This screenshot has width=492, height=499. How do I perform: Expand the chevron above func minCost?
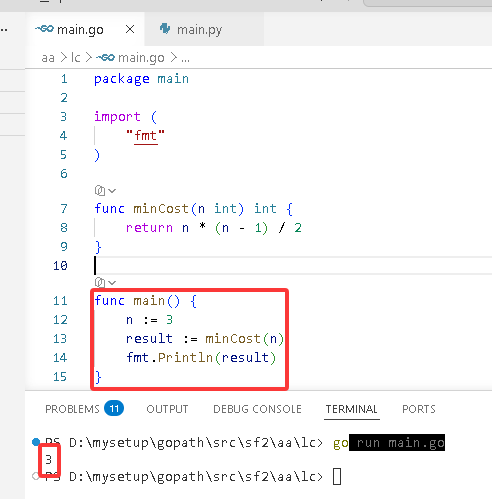112,191
